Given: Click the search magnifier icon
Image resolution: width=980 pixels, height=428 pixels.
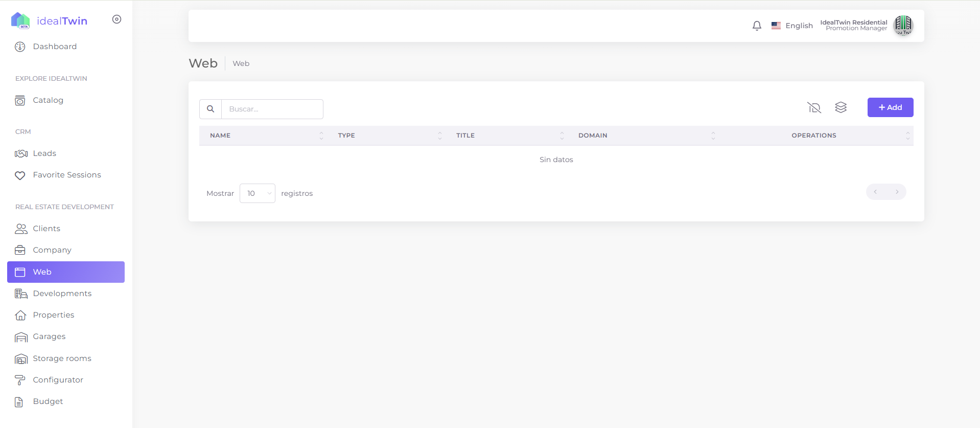Looking at the screenshot, I should (x=211, y=109).
